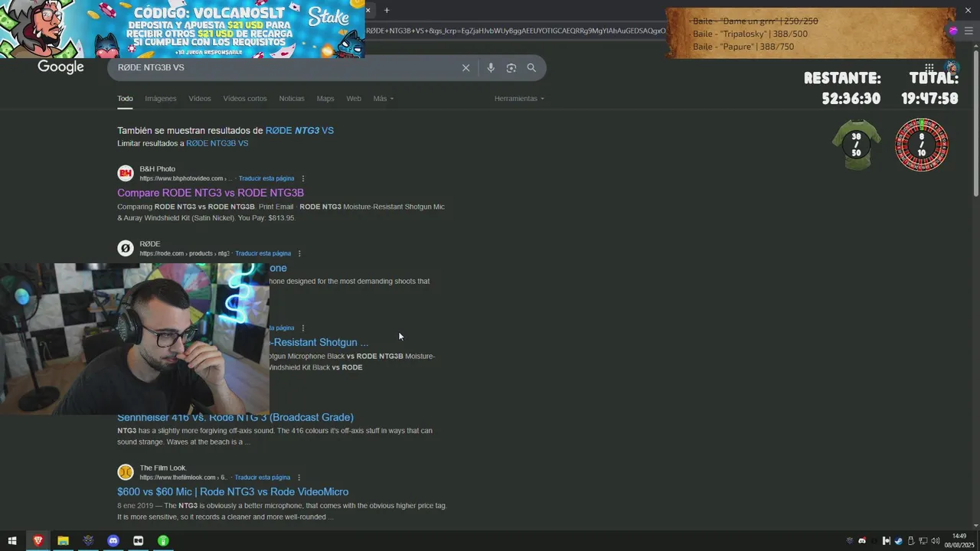Start voice search with microphone icon
The width and height of the screenshot is (980, 551).
491,68
